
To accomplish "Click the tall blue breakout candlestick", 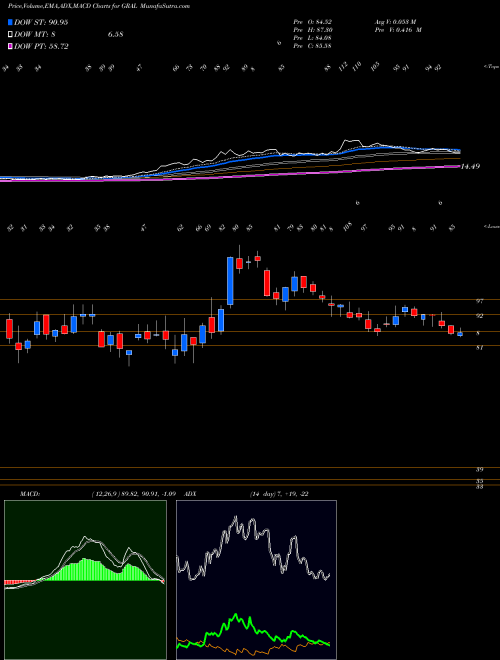I will click(230, 281).
